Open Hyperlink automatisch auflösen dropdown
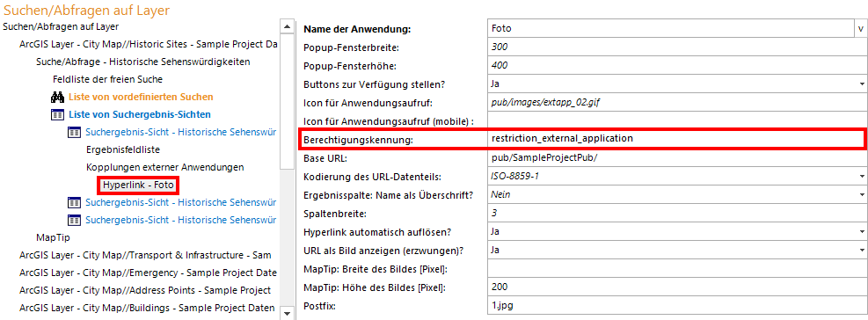 pyautogui.click(x=862, y=231)
